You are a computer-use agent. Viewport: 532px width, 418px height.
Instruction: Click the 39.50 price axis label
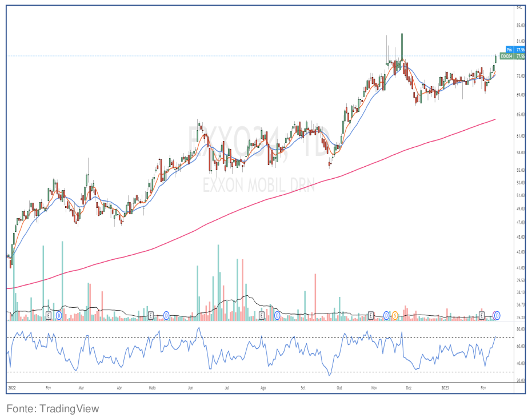tap(521, 280)
